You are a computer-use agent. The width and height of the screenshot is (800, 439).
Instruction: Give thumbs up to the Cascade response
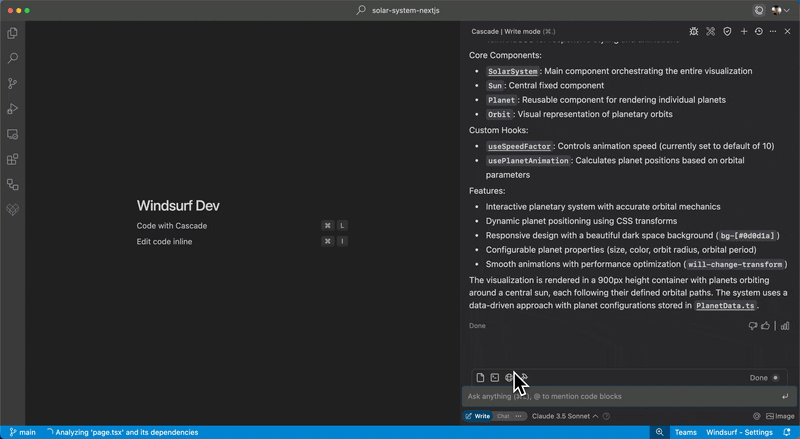[766, 325]
